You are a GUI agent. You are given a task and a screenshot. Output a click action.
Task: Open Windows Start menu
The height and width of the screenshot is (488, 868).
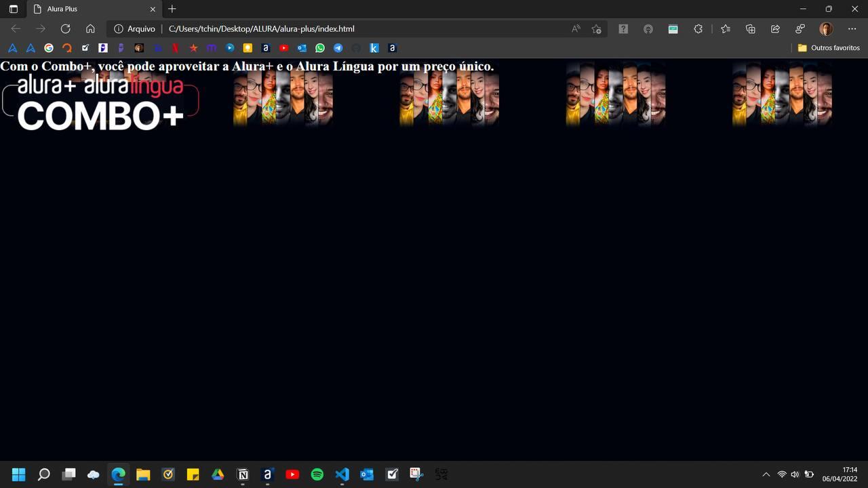pyautogui.click(x=18, y=474)
